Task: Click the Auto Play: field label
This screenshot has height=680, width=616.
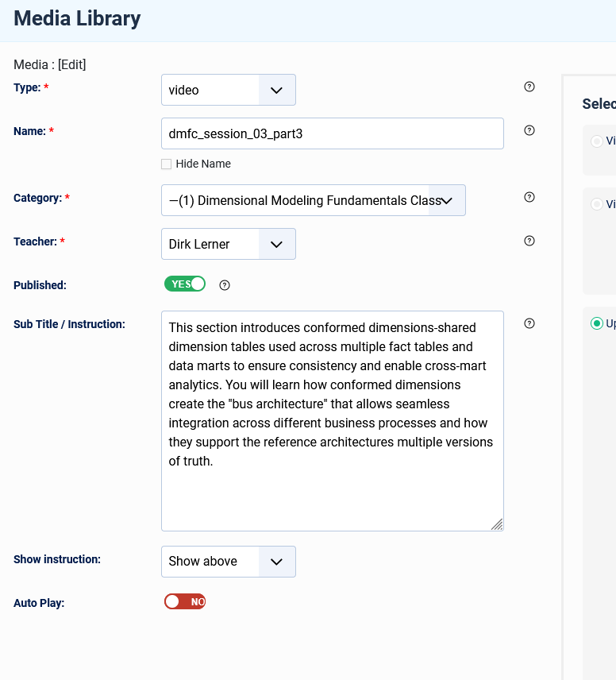Action: (x=39, y=603)
